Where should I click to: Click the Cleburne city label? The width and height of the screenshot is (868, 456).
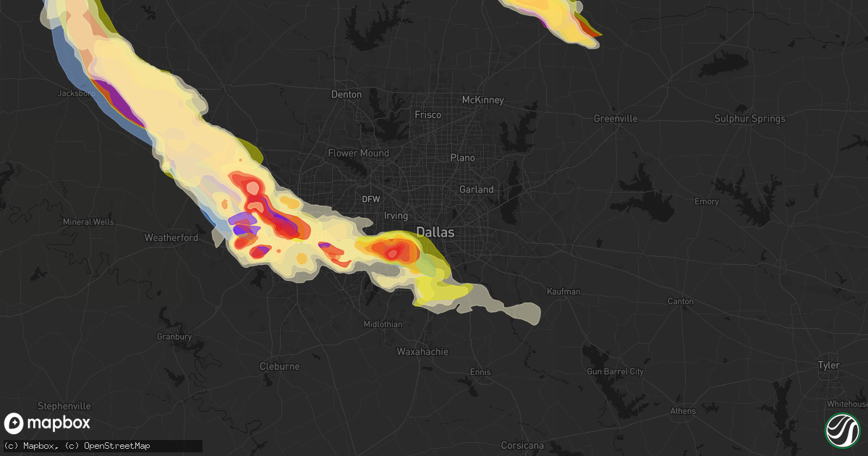tap(279, 366)
